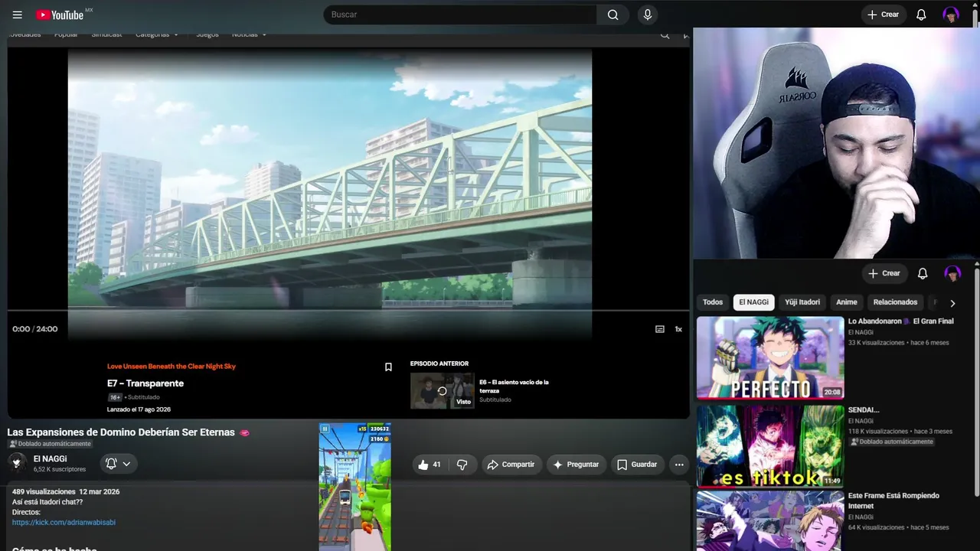This screenshot has height=551, width=980.
Task: Open the account avatar menu in top bar
Action: tap(951, 15)
